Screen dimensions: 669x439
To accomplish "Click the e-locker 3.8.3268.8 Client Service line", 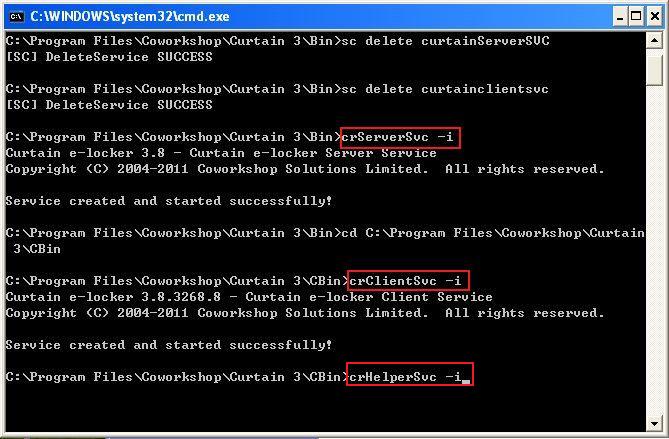I will pos(249,297).
